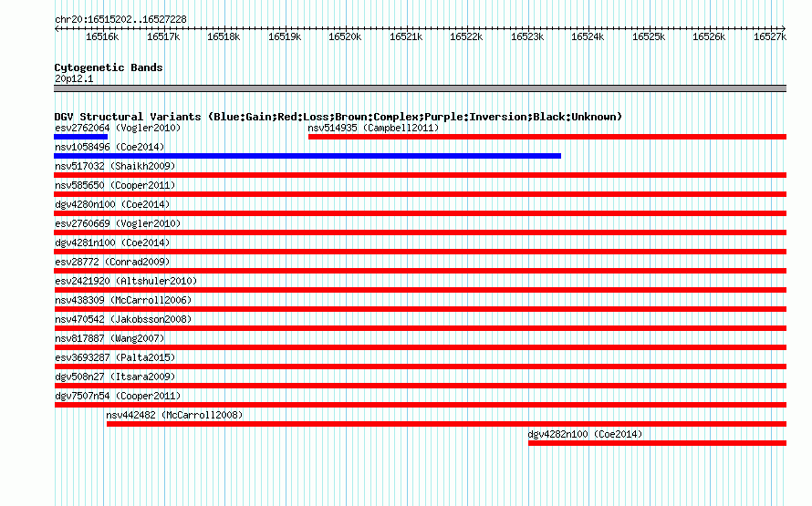Click the 16524k ruler tick label
This screenshot has height=506, width=812.
point(588,36)
